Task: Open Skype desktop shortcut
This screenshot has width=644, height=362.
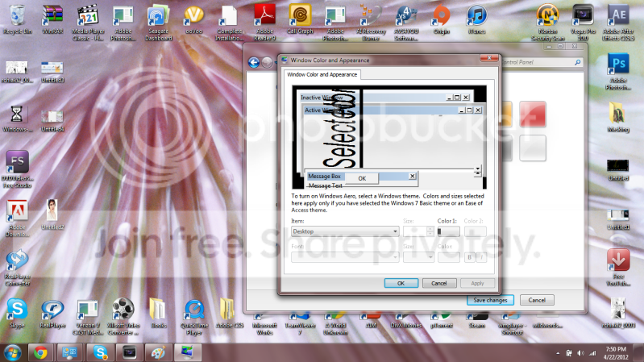Action: (x=17, y=314)
